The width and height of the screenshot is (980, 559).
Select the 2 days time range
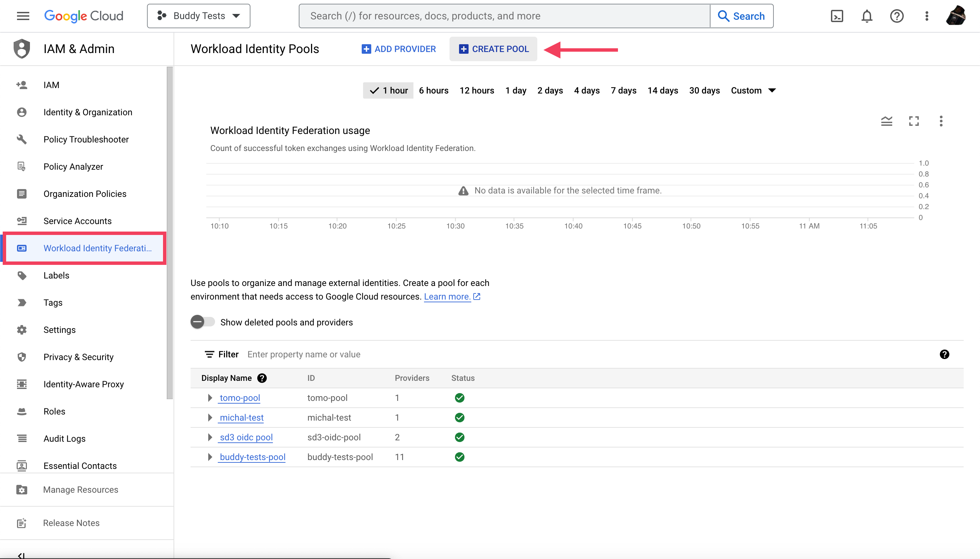[550, 90]
